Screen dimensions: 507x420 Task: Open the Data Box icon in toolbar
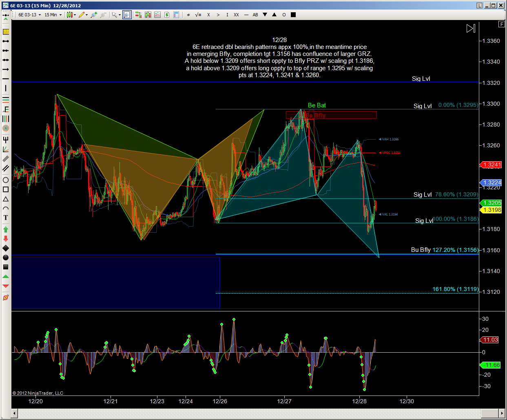(x=176, y=15)
